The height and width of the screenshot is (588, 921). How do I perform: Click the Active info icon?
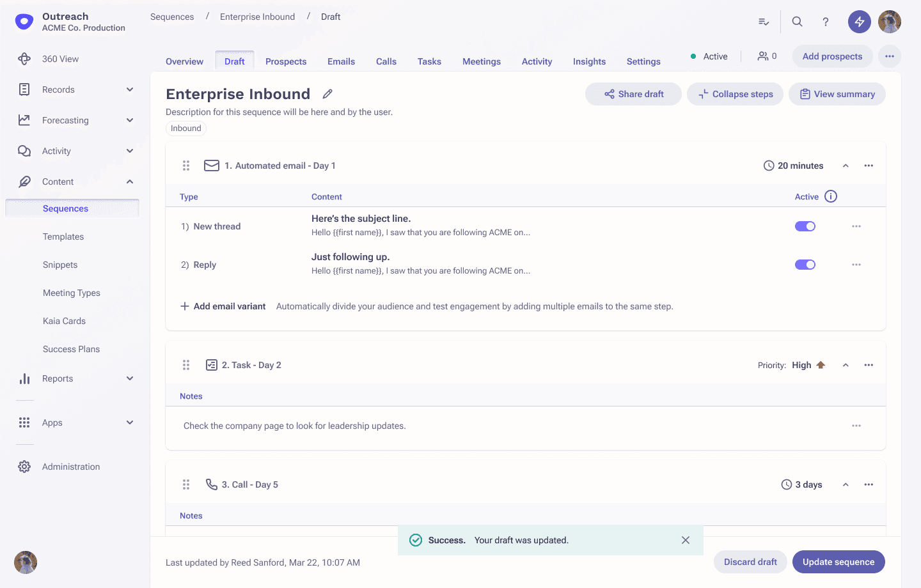(x=831, y=197)
